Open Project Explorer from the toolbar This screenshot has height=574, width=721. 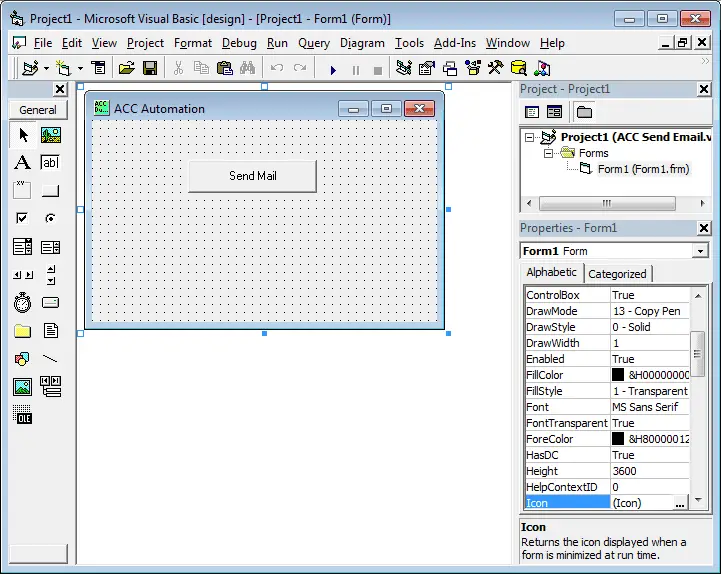[x=404, y=69]
